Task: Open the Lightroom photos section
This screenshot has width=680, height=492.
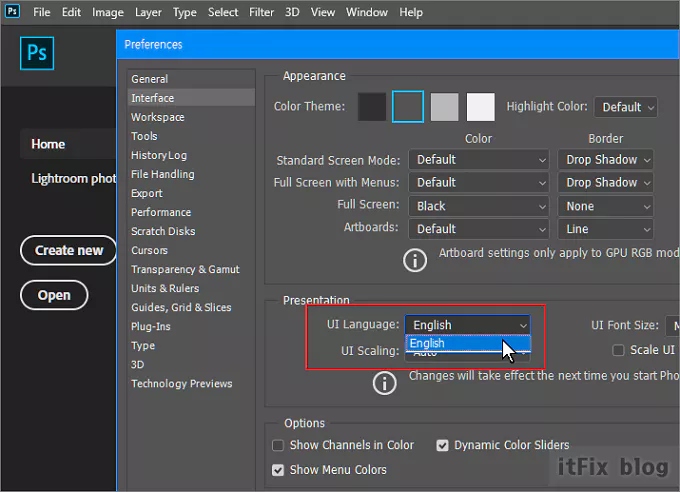Action: point(73,178)
